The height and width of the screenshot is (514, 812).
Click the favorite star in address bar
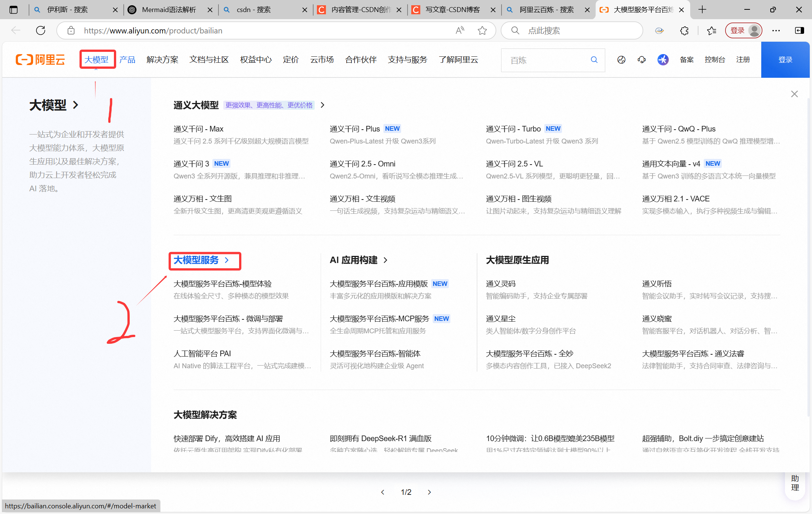pyautogui.click(x=482, y=30)
